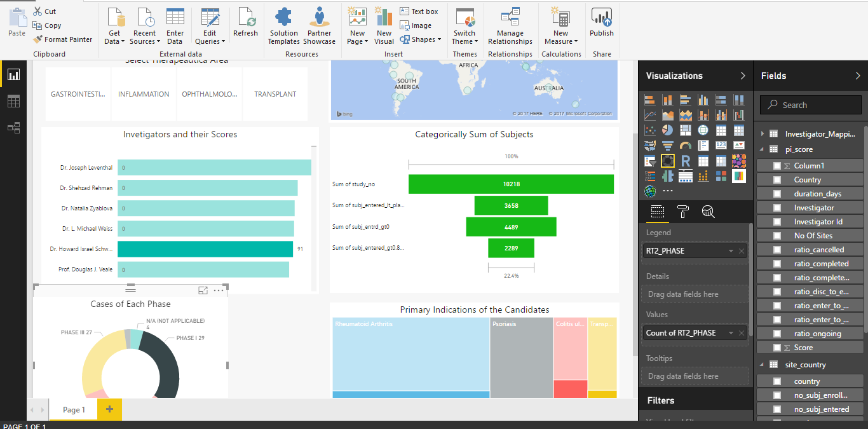The width and height of the screenshot is (868, 429).
Task: Choose the ArcGIS globe map visualization
Action: pyautogui.click(x=649, y=191)
